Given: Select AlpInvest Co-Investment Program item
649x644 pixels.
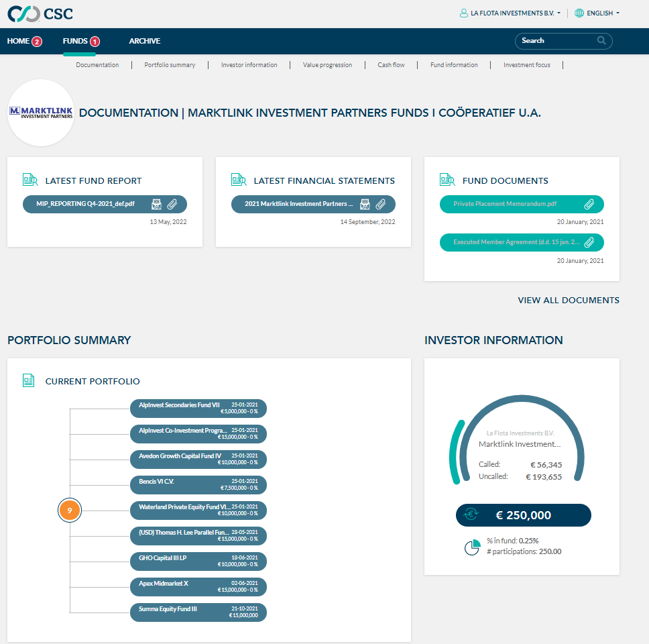Looking at the screenshot, I should pyautogui.click(x=198, y=434).
